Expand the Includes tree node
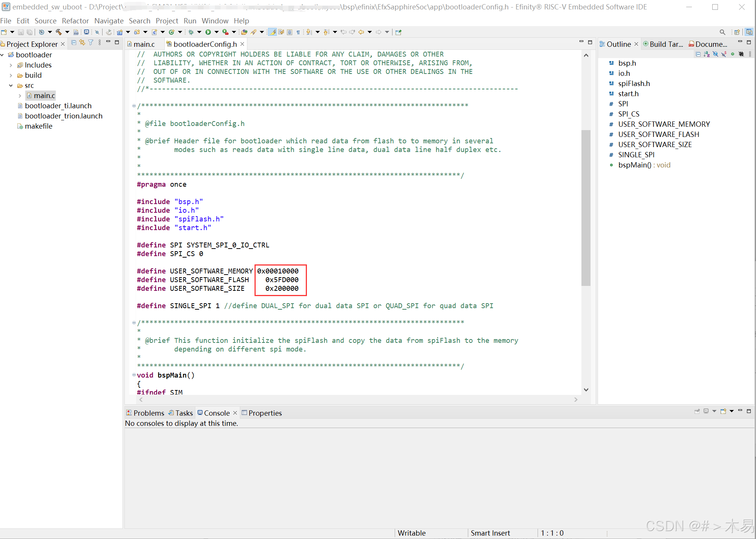 11,65
